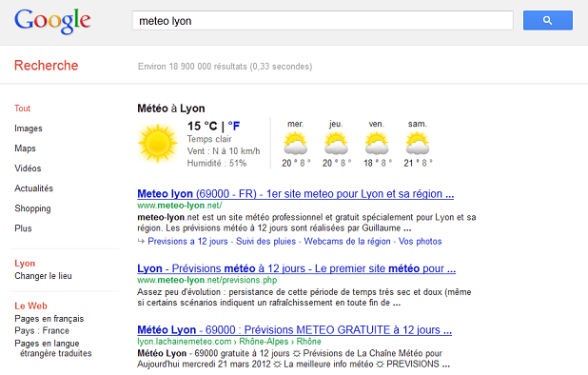Open the Images search filter

pyautogui.click(x=29, y=128)
